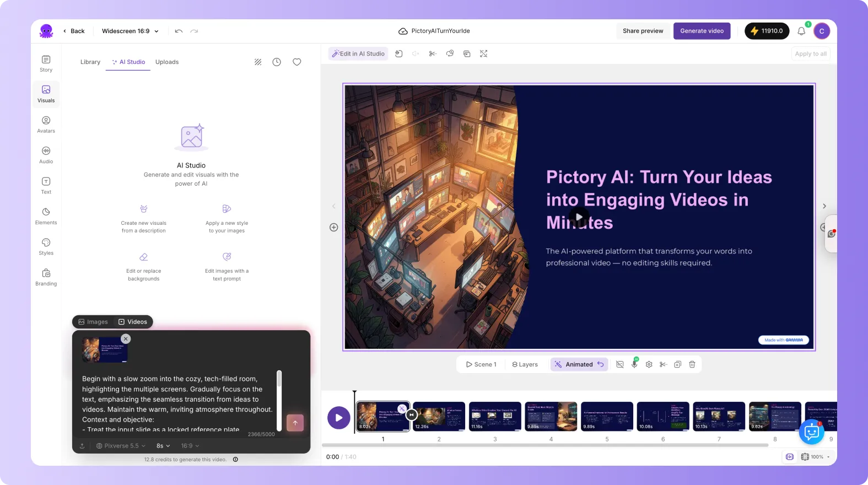Toggle the Animated visual option

579,364
